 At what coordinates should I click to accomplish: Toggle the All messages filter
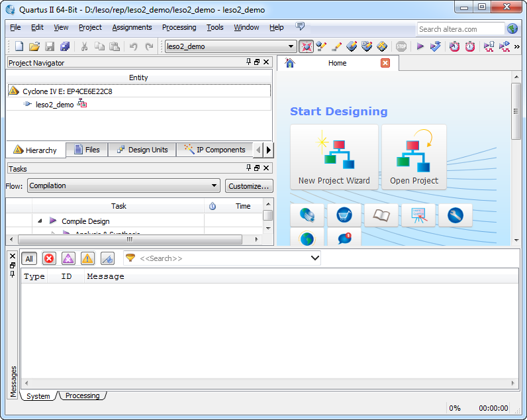pos(29,258)
